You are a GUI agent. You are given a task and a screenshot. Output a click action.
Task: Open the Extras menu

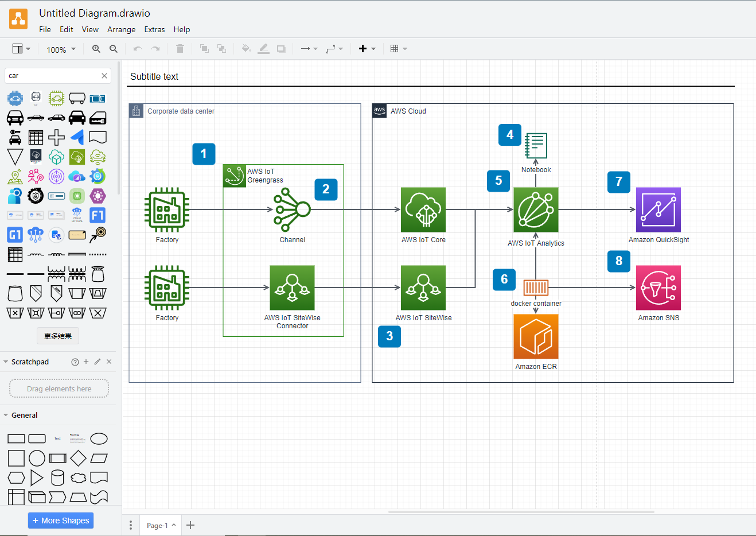[x=154, y=29]
